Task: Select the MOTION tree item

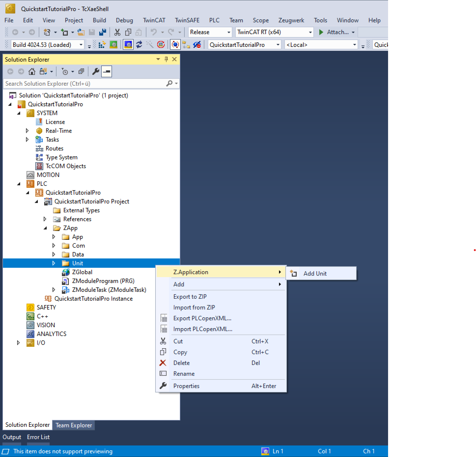Action: tap(48, 175)
